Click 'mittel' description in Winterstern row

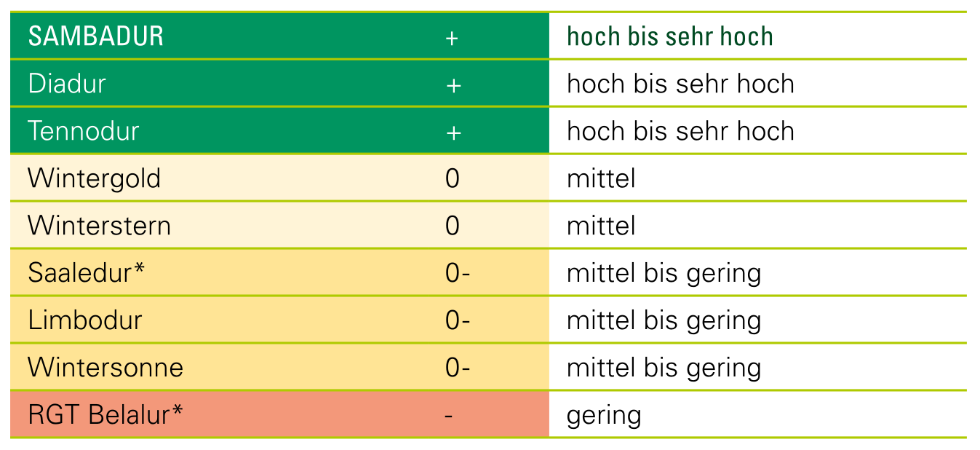coord(601,226)
